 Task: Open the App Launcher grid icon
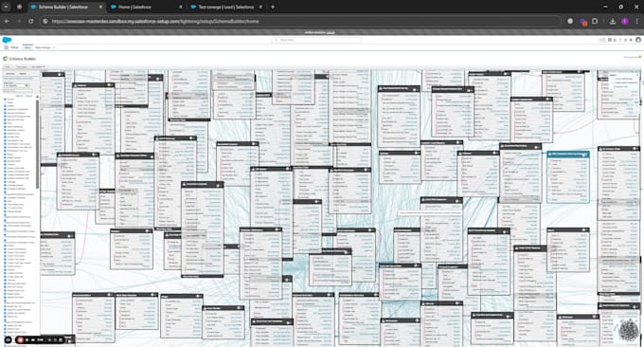(x=7, y=47)
